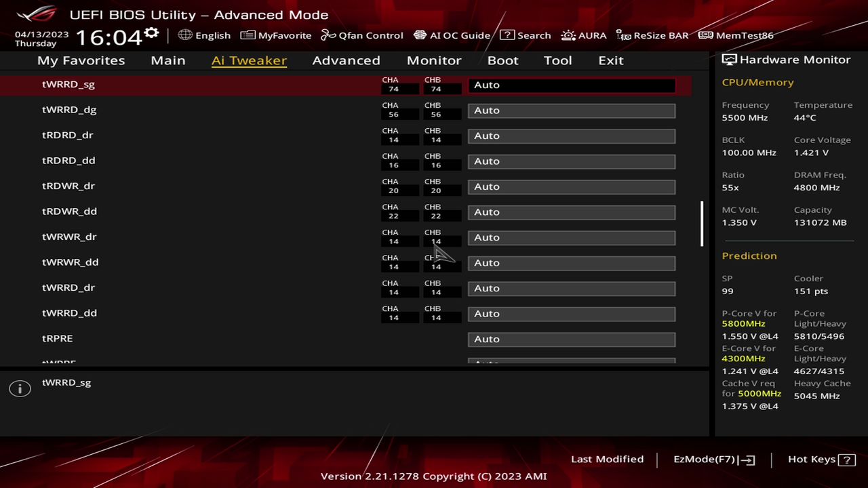The image size is (868, 488).
Task: Select the tRDRD_dr setting label
Action: pyautogui.click(x=68, y=135)
